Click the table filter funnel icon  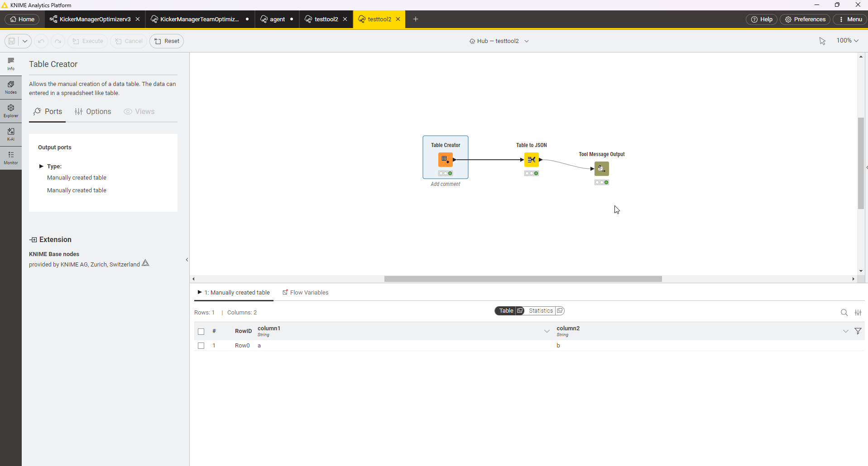pyautogui.click(x=858, y=331)
